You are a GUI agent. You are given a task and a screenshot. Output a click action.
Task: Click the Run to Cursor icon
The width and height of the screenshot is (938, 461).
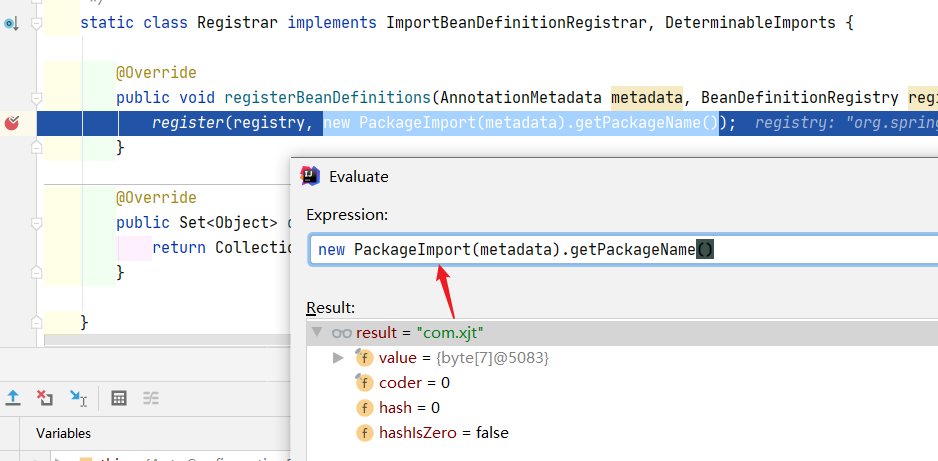point(78,398)
